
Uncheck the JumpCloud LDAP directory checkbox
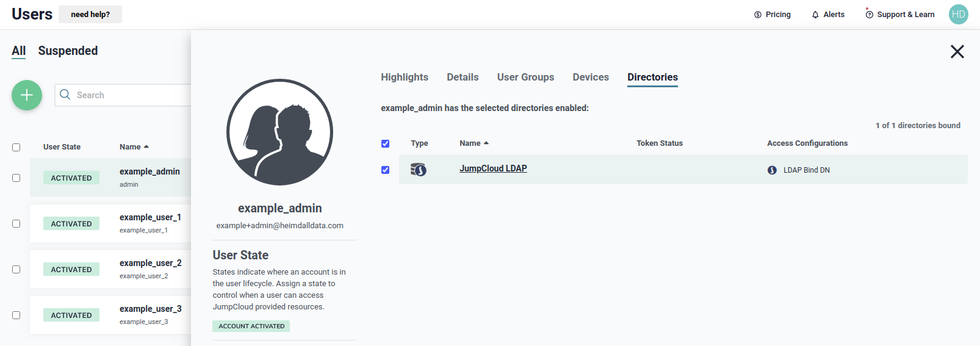point(385,170)
